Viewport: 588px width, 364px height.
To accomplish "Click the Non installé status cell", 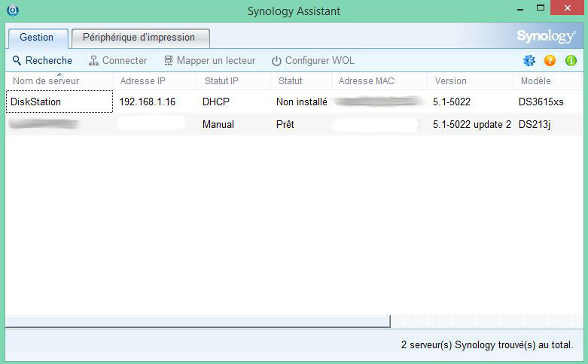I will point(301,102).
